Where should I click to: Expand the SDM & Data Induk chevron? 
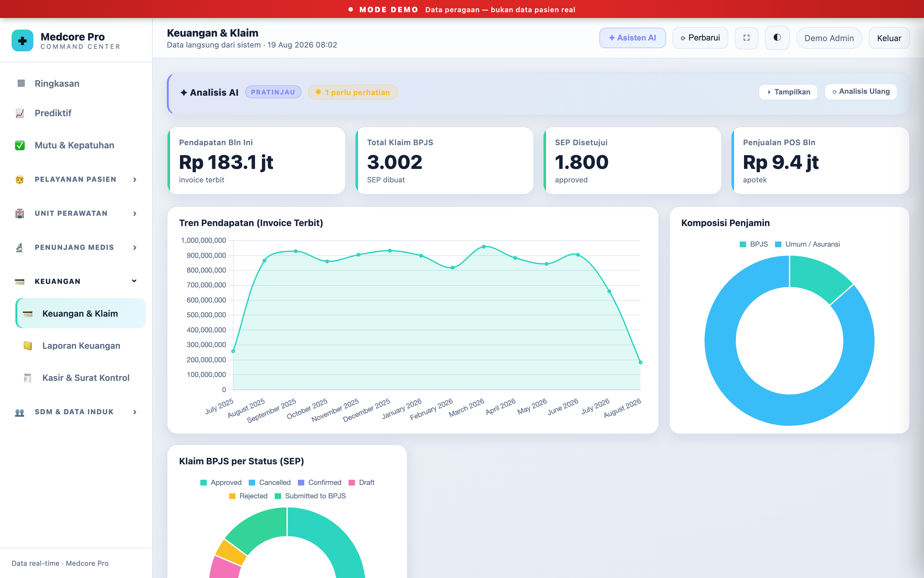[x=135, y=412]
